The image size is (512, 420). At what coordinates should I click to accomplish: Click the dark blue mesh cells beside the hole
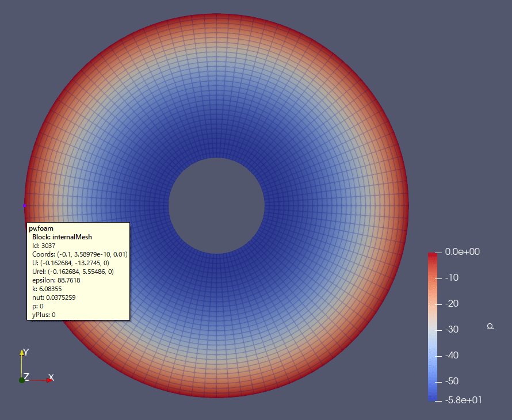(281, 206)
